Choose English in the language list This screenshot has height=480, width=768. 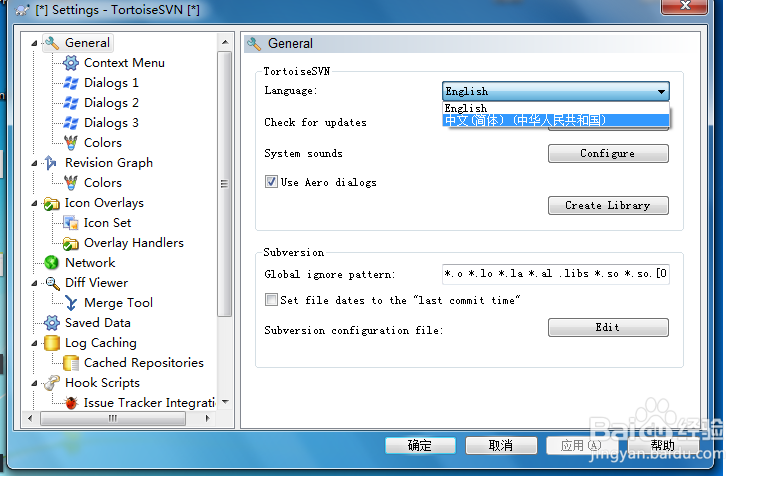[555, 108]
